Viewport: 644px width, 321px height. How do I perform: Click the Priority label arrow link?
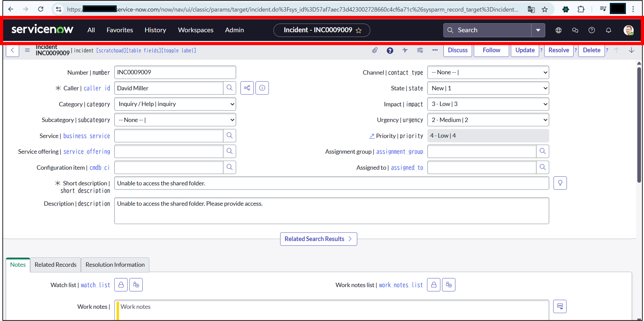[372, 136]
